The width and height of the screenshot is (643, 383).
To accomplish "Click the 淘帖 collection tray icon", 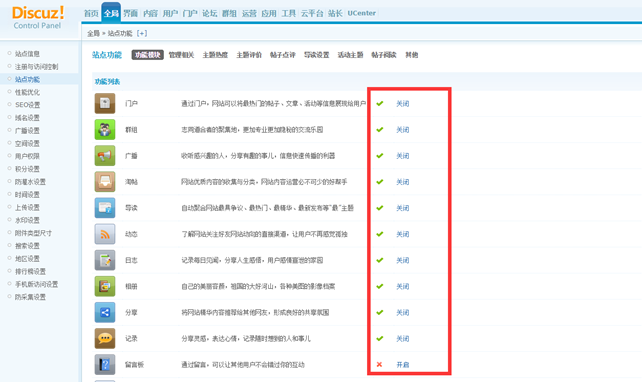I will pyautogui.click(x=105, y=182).
